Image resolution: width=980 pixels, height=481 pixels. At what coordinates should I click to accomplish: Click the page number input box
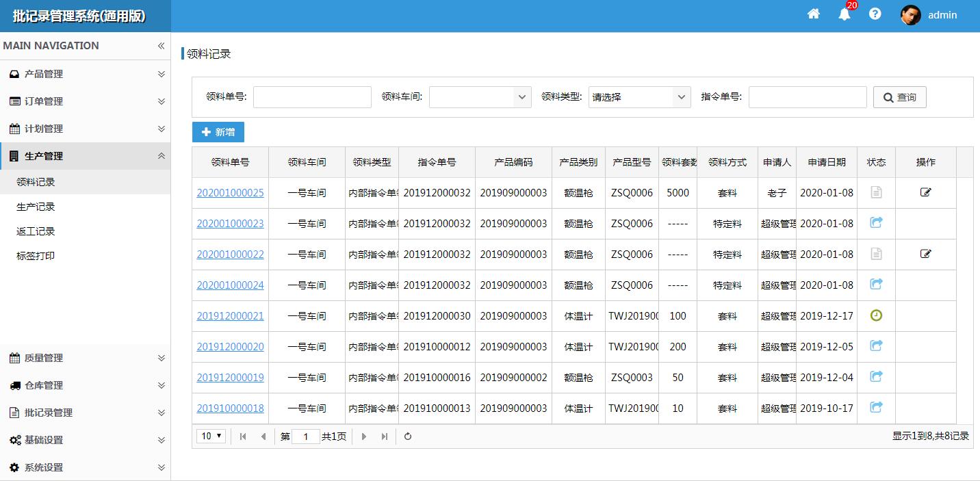(306, 437)
